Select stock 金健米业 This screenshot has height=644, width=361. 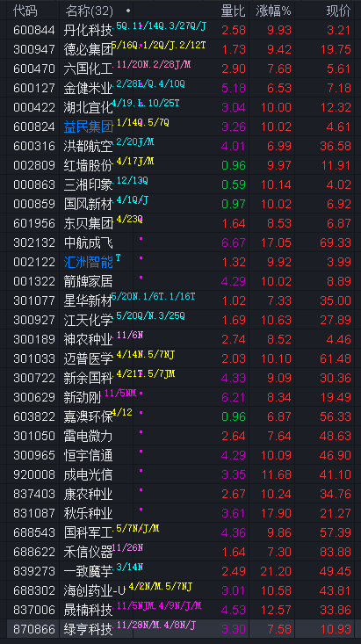click(x=89, y=88)
